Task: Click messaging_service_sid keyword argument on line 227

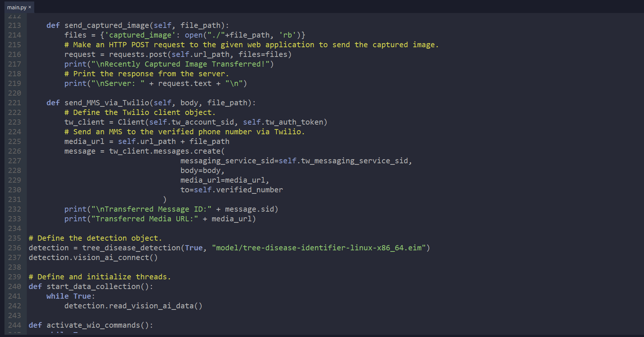Action: 227,161
